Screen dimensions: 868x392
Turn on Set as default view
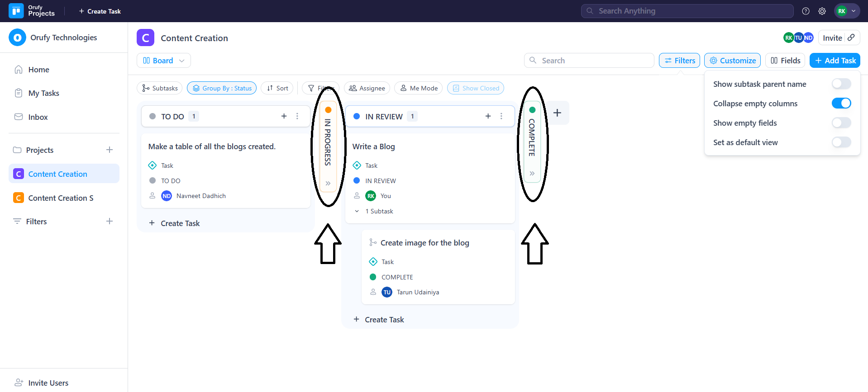[x=841, y=142]
